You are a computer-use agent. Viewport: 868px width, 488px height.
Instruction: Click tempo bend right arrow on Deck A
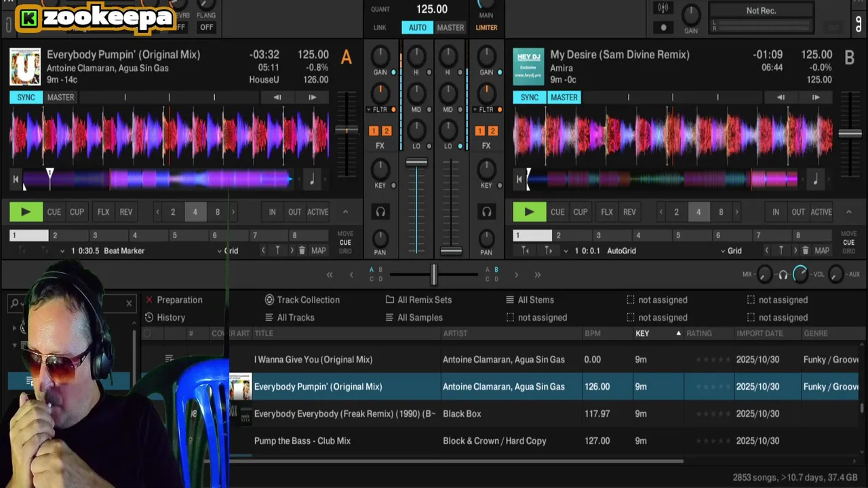tap(312, 98)
